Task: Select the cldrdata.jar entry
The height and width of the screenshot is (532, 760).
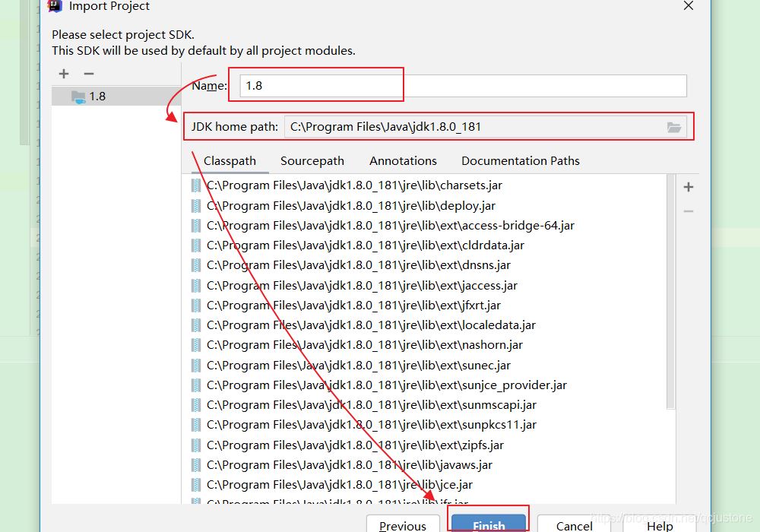Action: point(365,245)
